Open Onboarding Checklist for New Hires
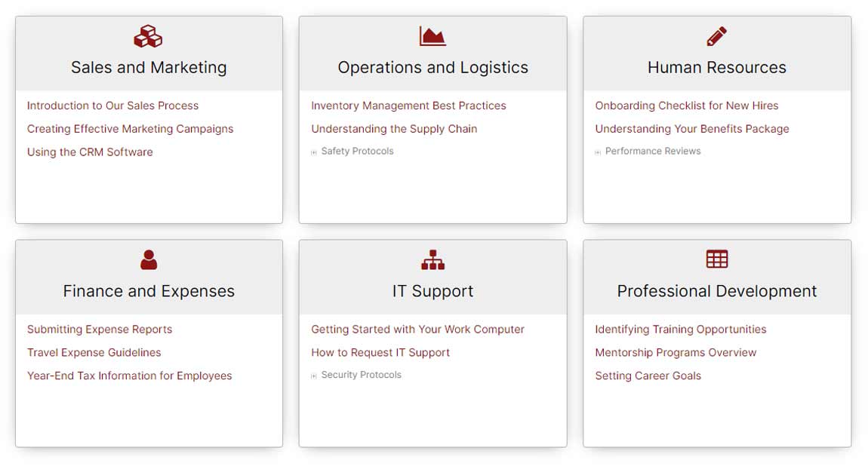The height and width of the screenshot is (466, 868). pyautogui.click(x=686, y=106)
